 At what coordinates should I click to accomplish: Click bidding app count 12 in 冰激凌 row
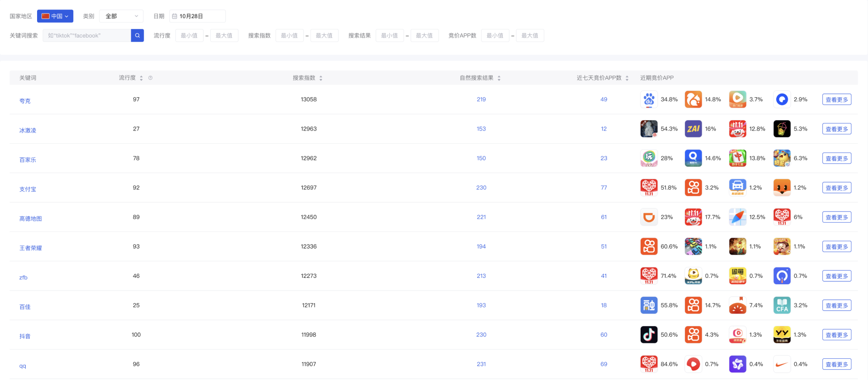click(604, 129)
